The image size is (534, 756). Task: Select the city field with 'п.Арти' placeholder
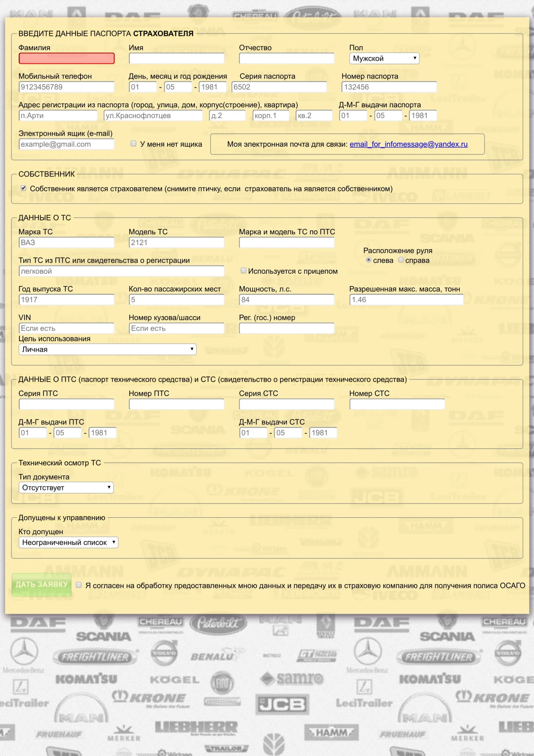pyautogui.click(x=58, y=116)
